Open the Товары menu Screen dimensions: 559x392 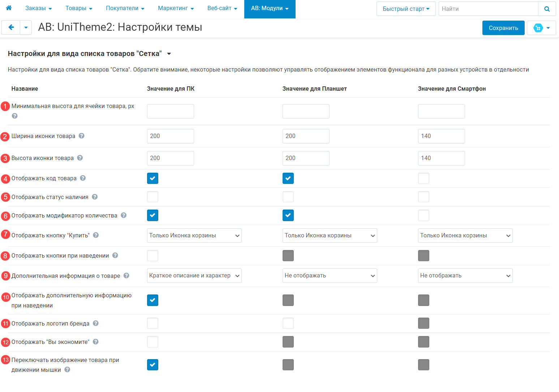(x=79, y=8)
